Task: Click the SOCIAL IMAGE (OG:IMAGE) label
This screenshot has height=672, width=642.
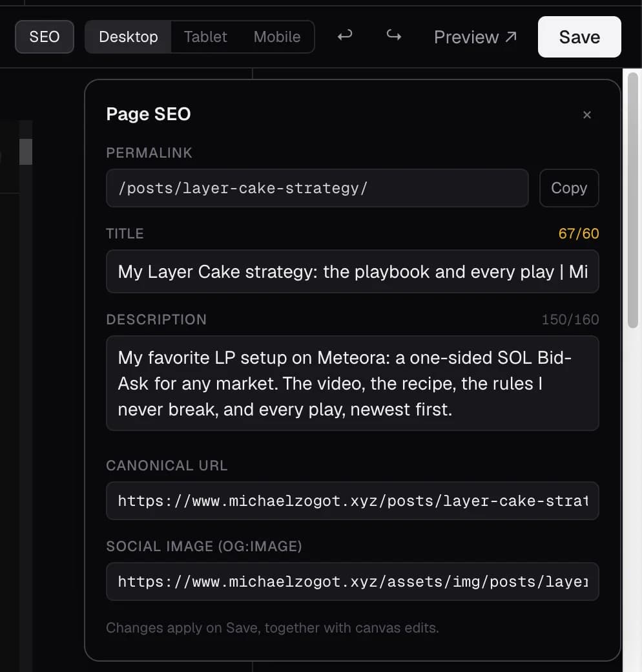Action: [x=204, y=547]
